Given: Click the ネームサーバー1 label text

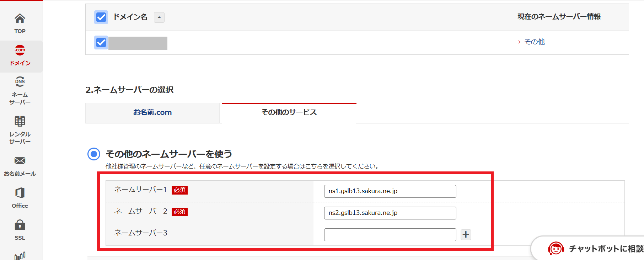Looking at the screenshot, I should (141, 190).
